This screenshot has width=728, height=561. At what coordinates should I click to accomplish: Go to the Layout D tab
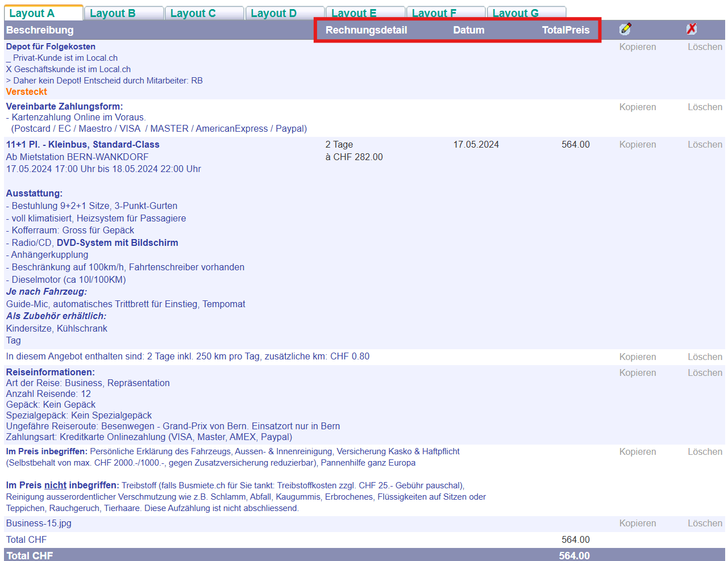point(285,13)
